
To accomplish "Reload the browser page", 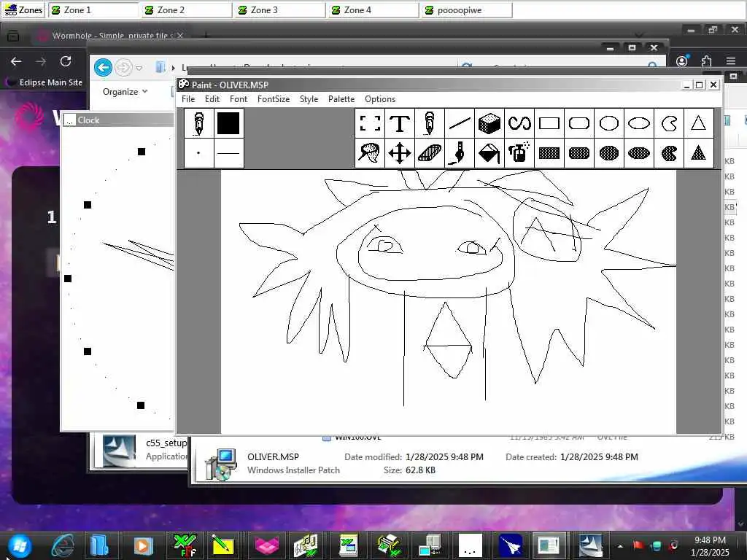I will 66,61.
